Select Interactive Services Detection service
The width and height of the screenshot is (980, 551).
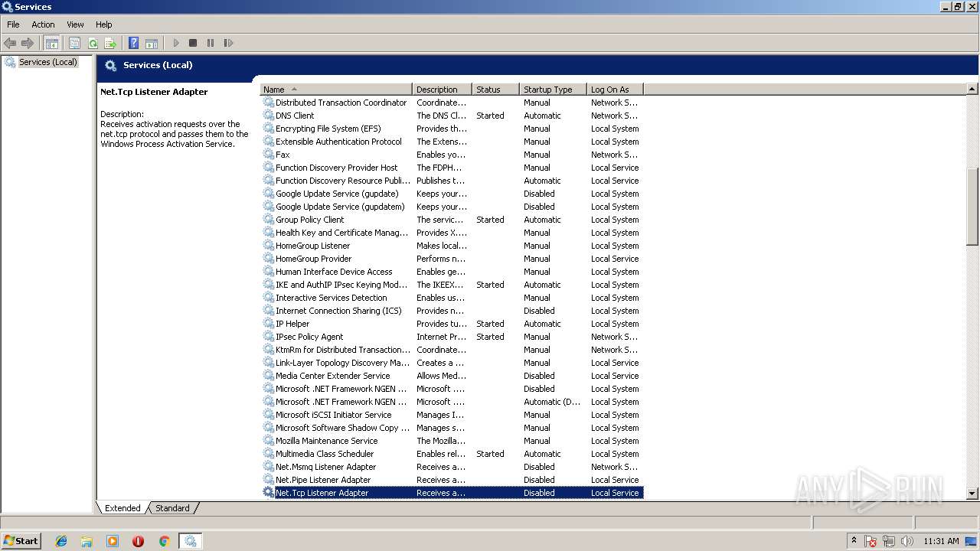(452, 298)
